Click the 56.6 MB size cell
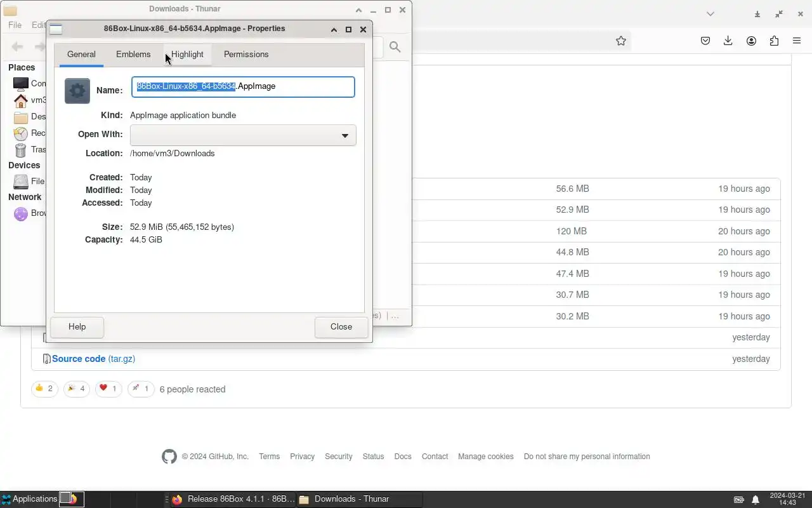Viewport: 812px width, 508px height. (572, 189)
